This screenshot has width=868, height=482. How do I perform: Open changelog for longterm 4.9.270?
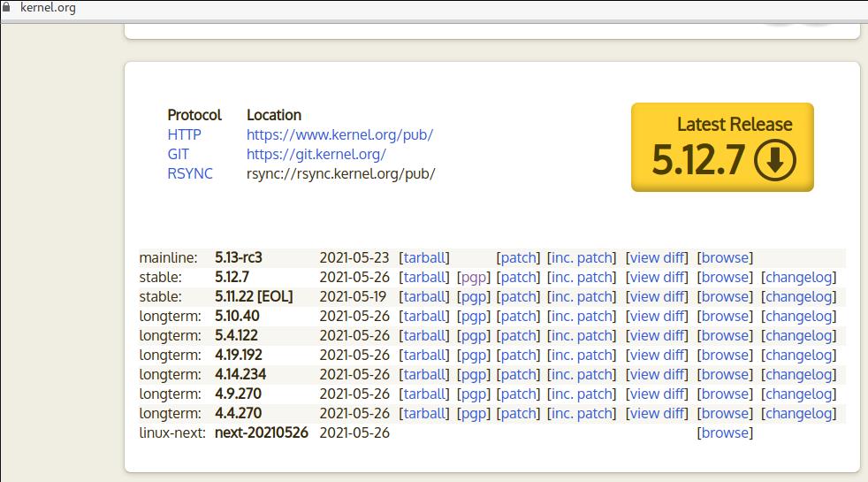point(799,394)
